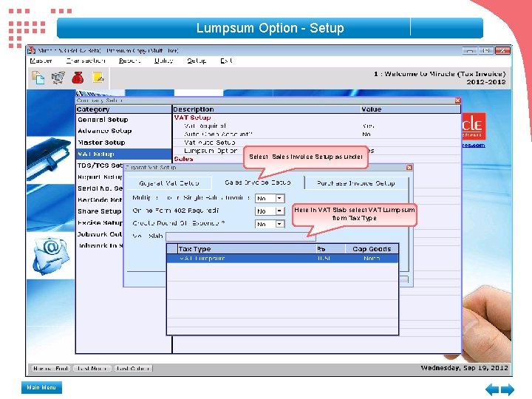Viewport: 532px width, 399px height.
Task: Click Vat Required row in VAT Setup
Action: tap(316, 126)
